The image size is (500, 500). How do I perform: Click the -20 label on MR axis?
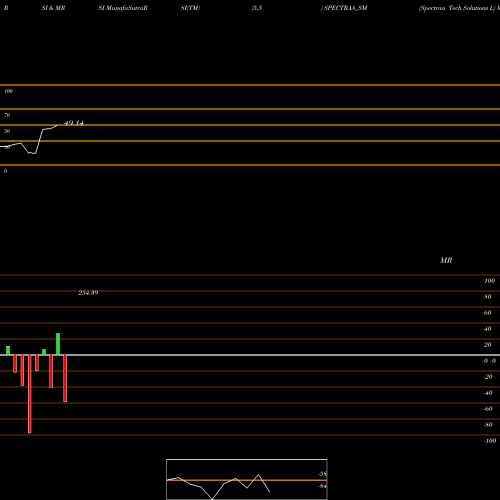pos(488,377)
